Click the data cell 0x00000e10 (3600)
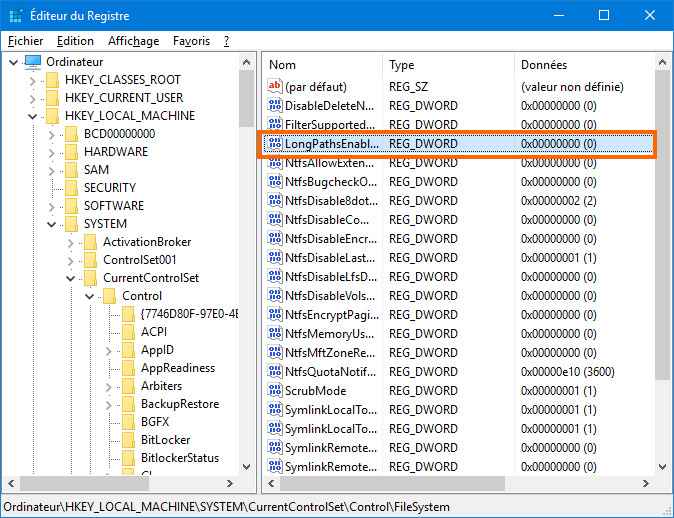 click(568, 371)
